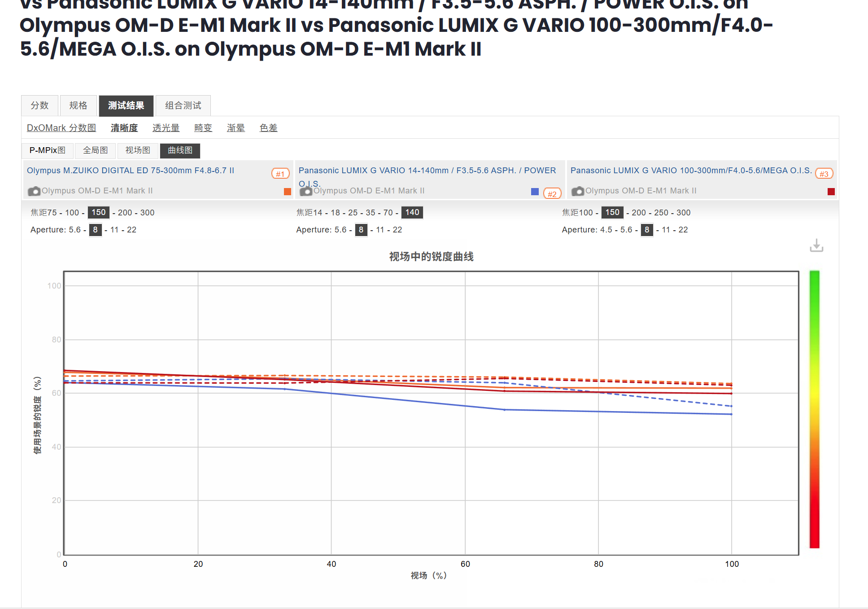Select selected focal length 150 for Olympus lens
The width and height of the screenshot is (868, 609).
pos(99,212)
